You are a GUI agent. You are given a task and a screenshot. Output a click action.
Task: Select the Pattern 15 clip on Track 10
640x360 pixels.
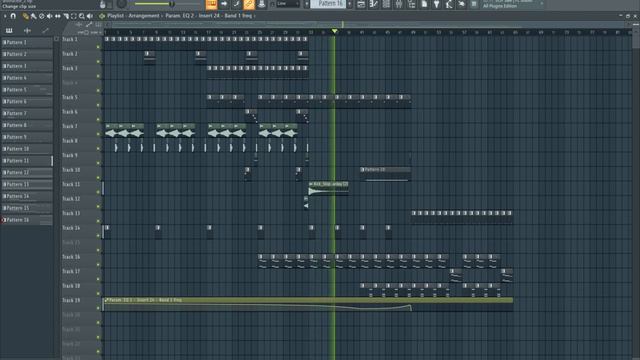(x=385, y=173)
